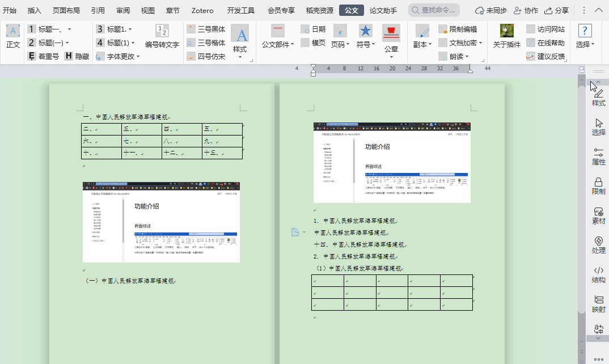Viewport: 609px width, 364px height.
Task: Open 关于插件 about plugin
Action: tap(506, 36)
